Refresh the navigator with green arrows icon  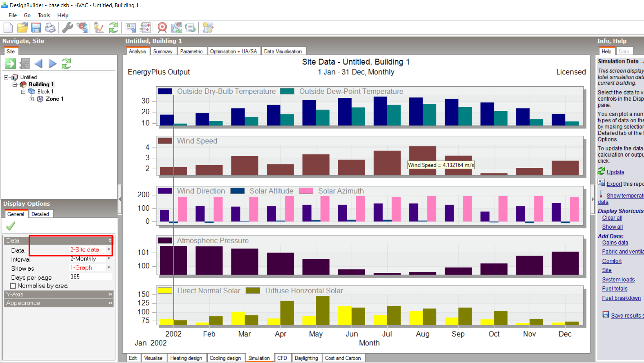[66, 64]
